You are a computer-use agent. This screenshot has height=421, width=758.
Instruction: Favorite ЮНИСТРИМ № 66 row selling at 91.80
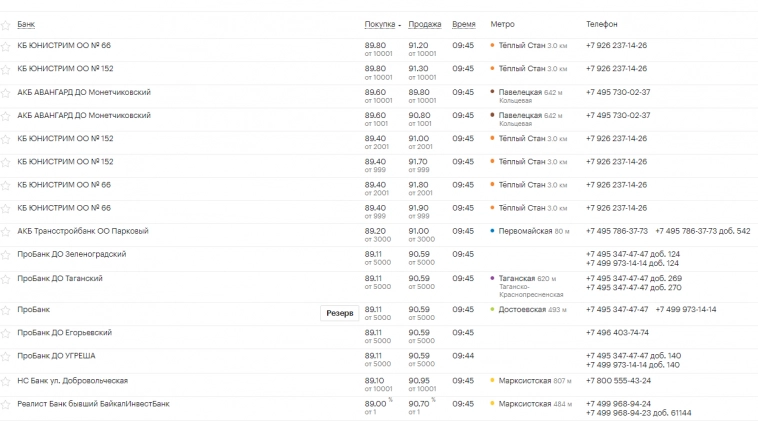[5, 186]
